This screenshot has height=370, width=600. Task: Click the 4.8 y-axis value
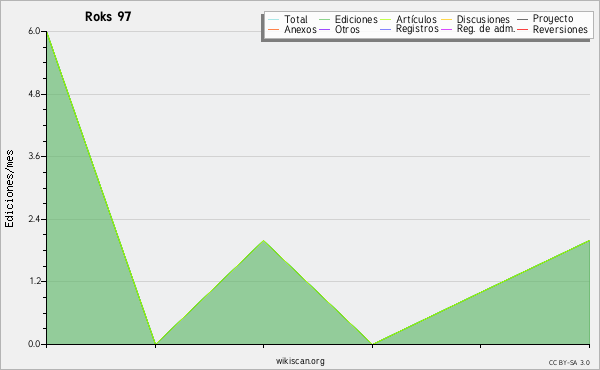34,94
